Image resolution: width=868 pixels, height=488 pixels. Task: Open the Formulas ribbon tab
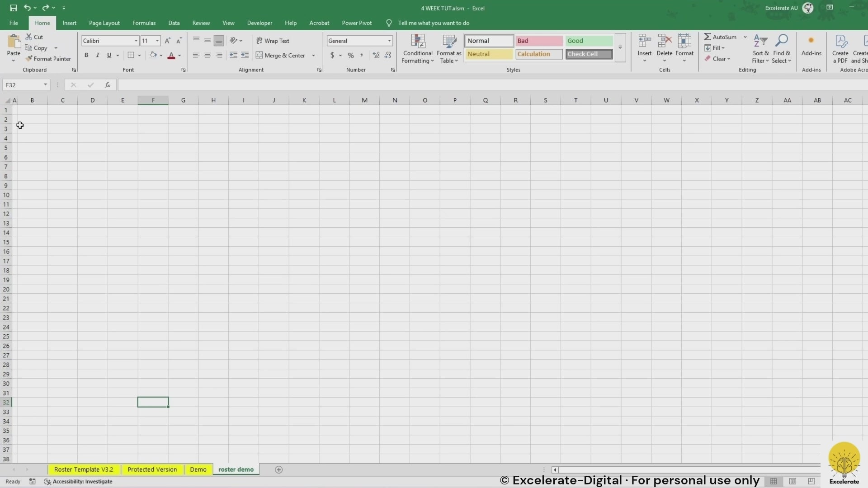144,23
